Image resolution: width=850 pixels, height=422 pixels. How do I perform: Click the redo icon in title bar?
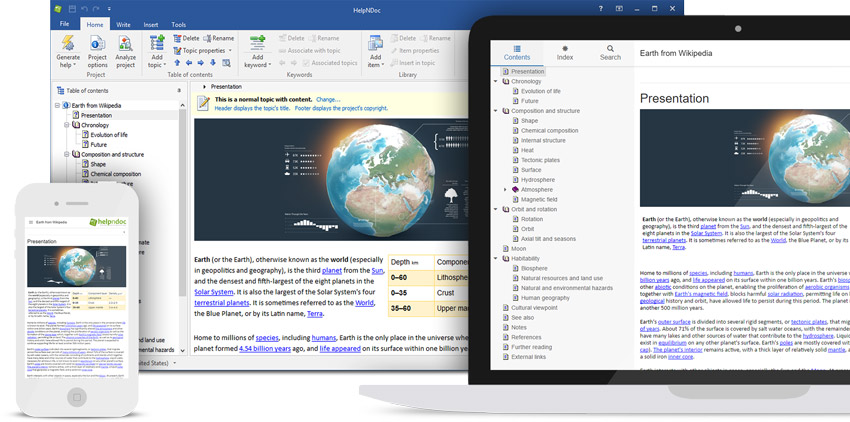[x=96, y=9]
